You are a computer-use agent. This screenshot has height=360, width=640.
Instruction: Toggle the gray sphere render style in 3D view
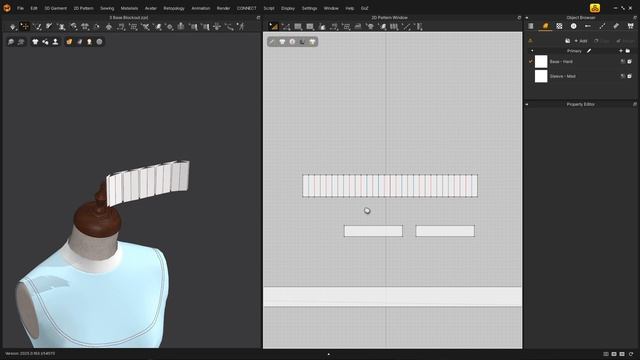click(99, 42)
